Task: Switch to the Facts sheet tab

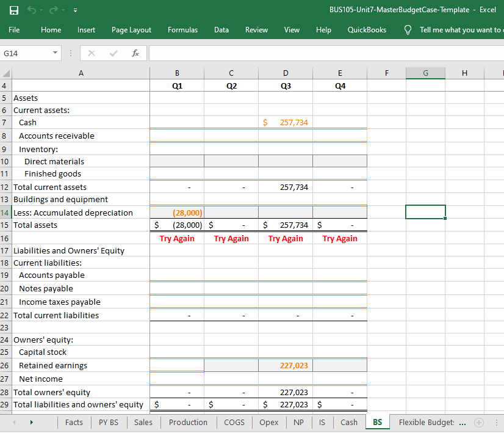Action: tap(74, 423)
